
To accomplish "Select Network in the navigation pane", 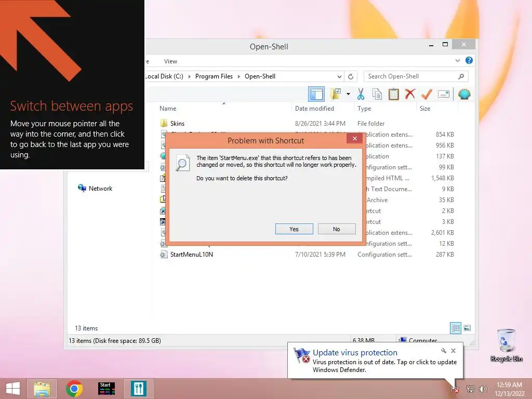I will (100, 188).
